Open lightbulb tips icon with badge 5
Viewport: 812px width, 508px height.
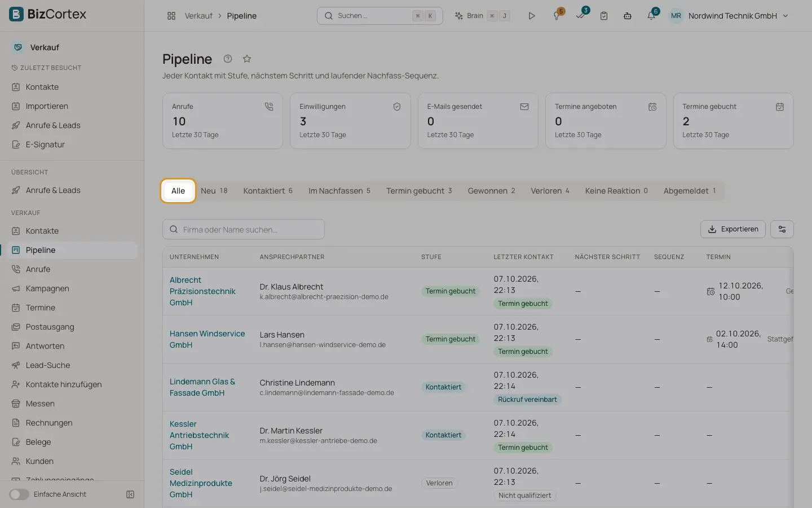point(557,15)
